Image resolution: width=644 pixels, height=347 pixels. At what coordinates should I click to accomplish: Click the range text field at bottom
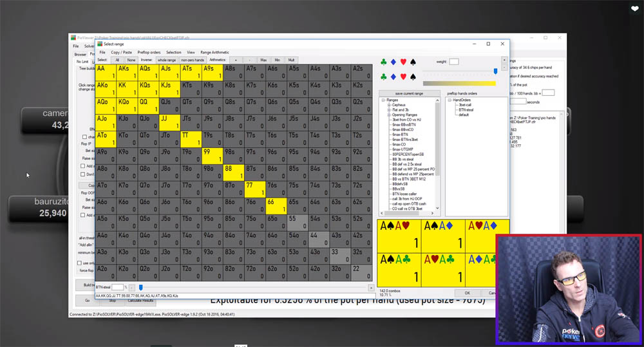click(x=235, y=295)
